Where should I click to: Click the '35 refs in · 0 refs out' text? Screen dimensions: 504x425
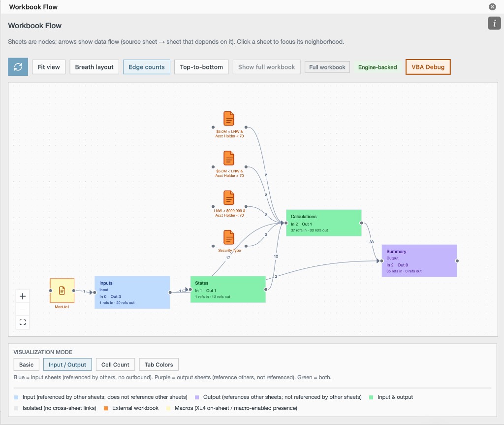coord(404,271)
